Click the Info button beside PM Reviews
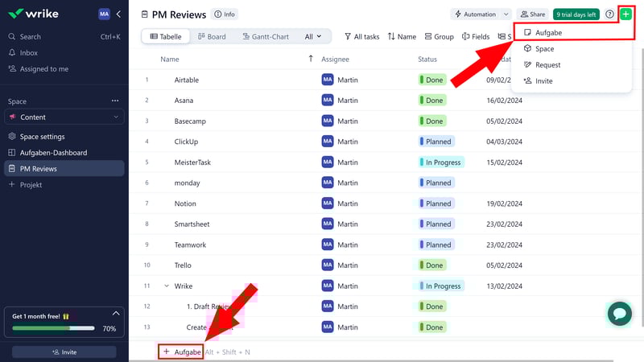644x362 pixels. [x=225, y=14]
